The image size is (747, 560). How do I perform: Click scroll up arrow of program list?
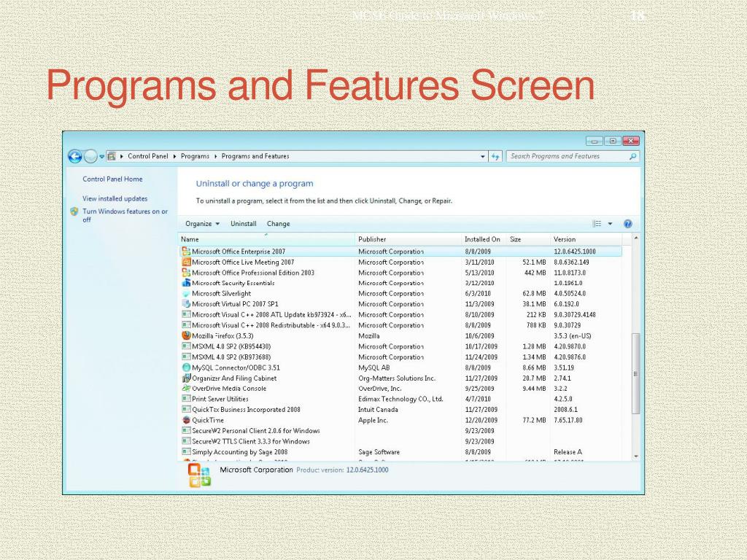click(635, 238)
